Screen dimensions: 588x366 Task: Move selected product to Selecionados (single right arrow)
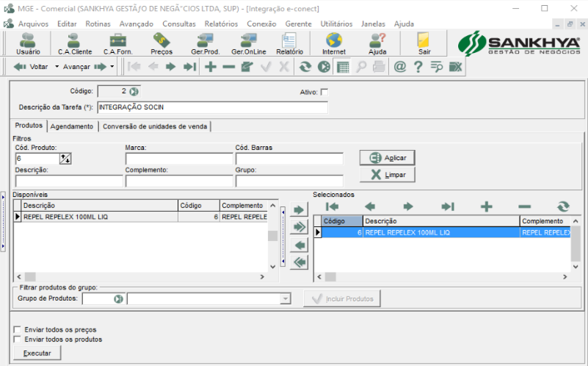tap(299, 209)
